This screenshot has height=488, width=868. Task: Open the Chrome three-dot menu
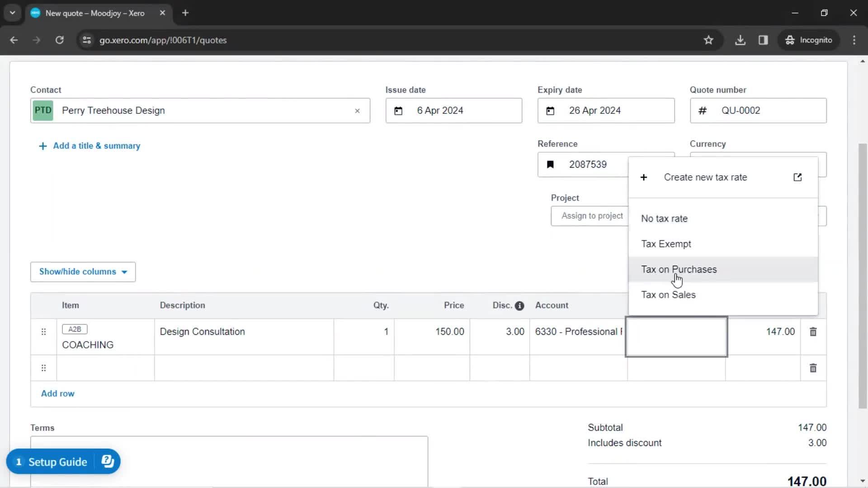coord(854,40)
